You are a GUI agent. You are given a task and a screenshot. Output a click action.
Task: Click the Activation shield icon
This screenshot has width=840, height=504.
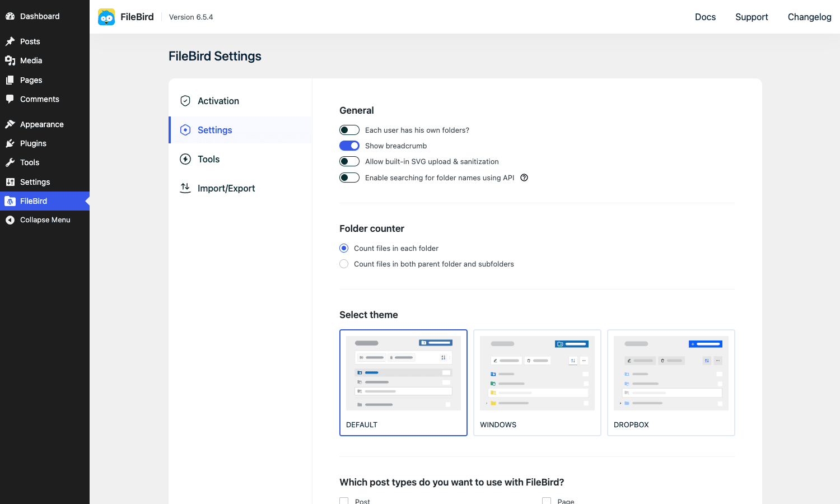pos(185,101)
